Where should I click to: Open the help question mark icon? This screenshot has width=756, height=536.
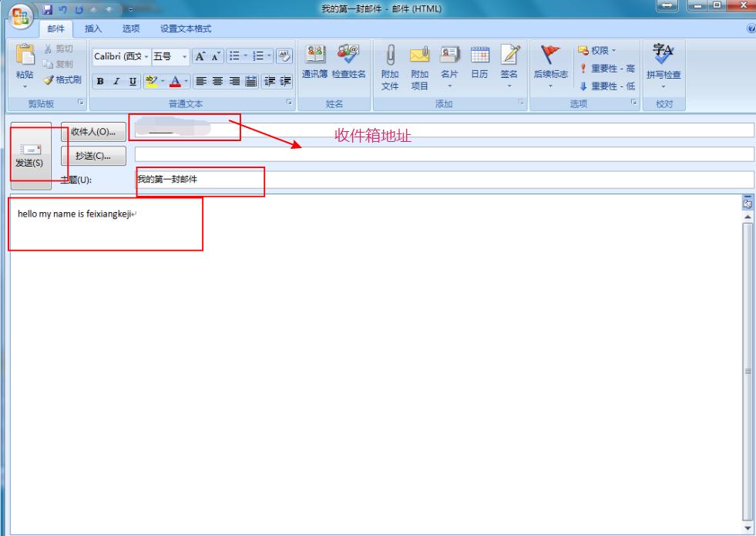[751, 29]
